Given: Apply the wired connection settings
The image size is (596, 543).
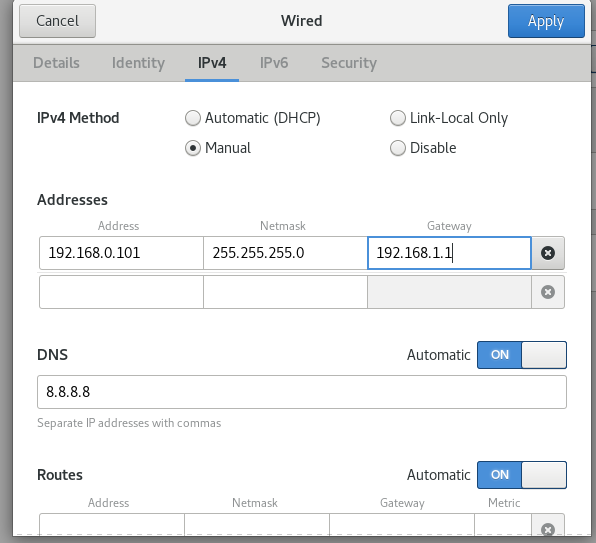Looking at the screenshot, I should [546, 21].
